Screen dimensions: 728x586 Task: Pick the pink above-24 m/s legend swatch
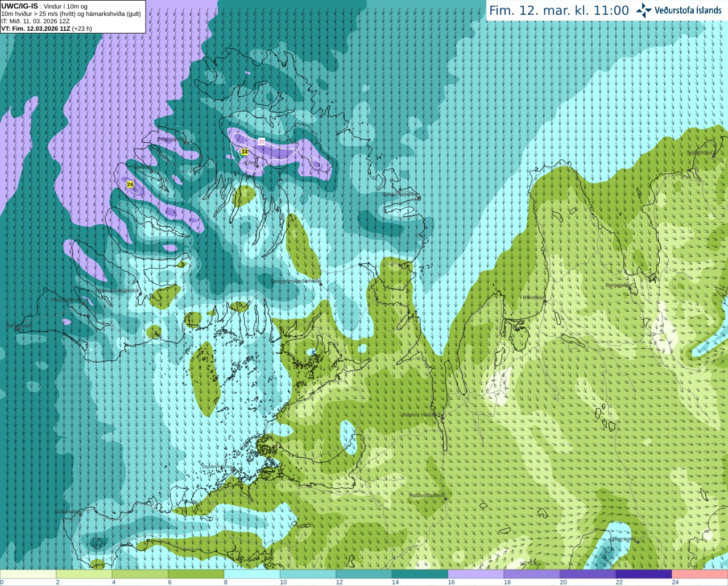[x=700, y=574]
